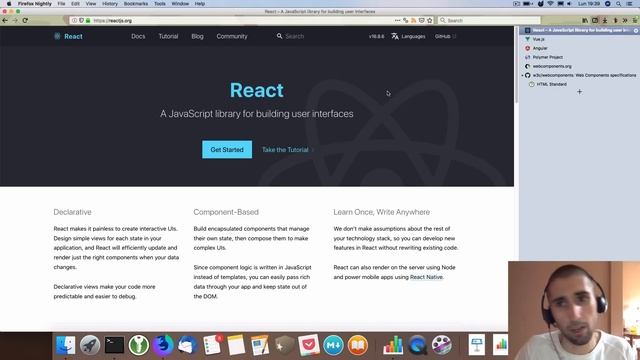Open the Apple menu
The image size is (640, 360).
(x=9, y=4)
